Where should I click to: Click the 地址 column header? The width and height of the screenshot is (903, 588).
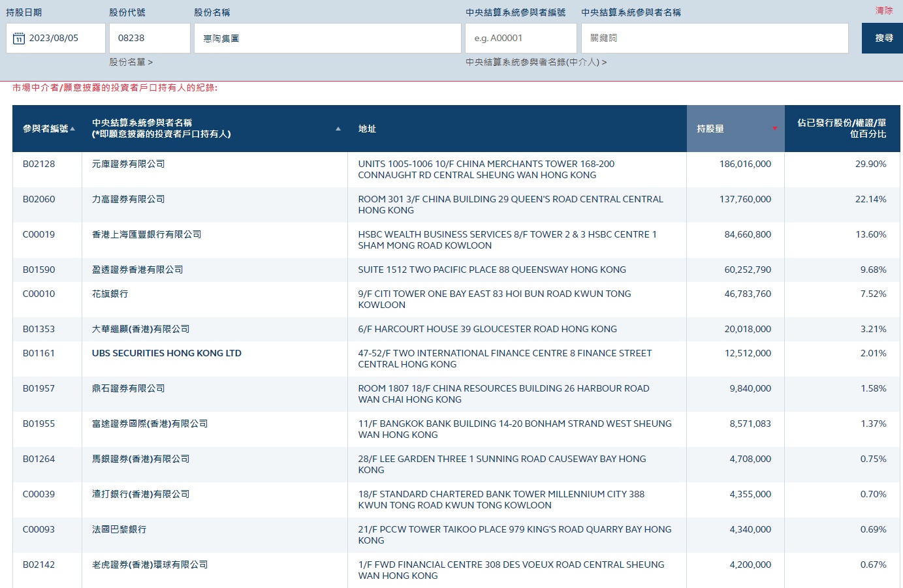[x=367, y=129]
